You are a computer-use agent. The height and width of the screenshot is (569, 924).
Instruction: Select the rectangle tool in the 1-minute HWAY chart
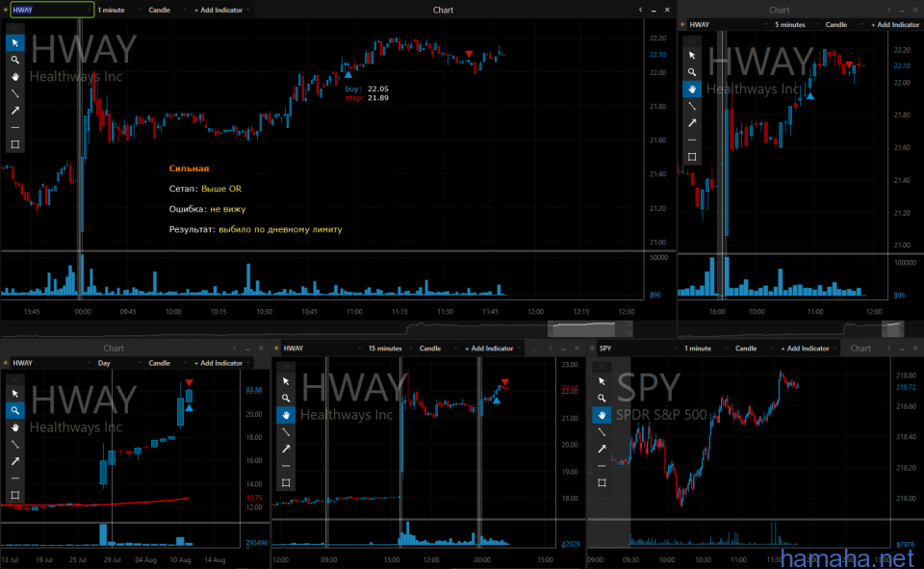(x=15, y=144)
